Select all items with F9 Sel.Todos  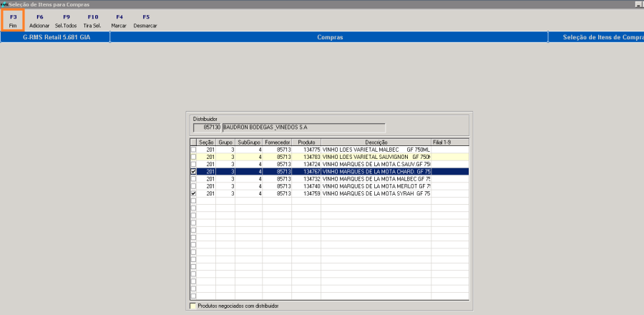(x=66, y=21)
